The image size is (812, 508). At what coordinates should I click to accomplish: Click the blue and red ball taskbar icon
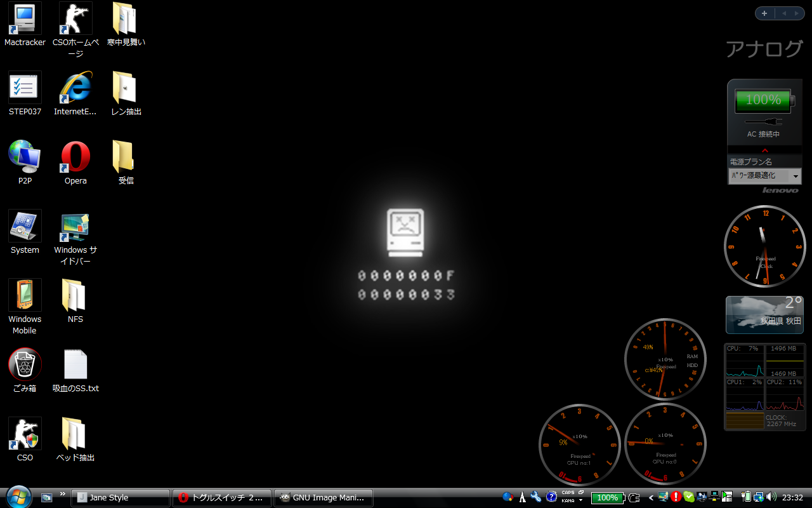pos(508,497)
